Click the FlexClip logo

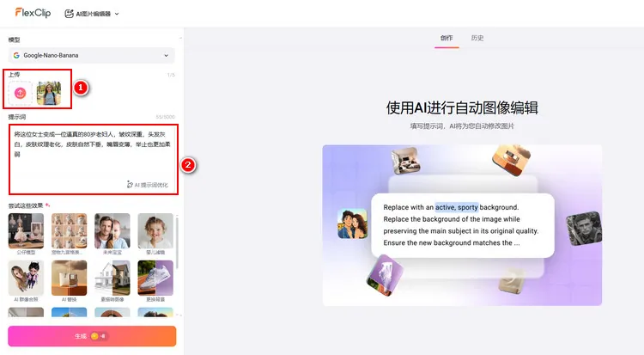point(33,13)
